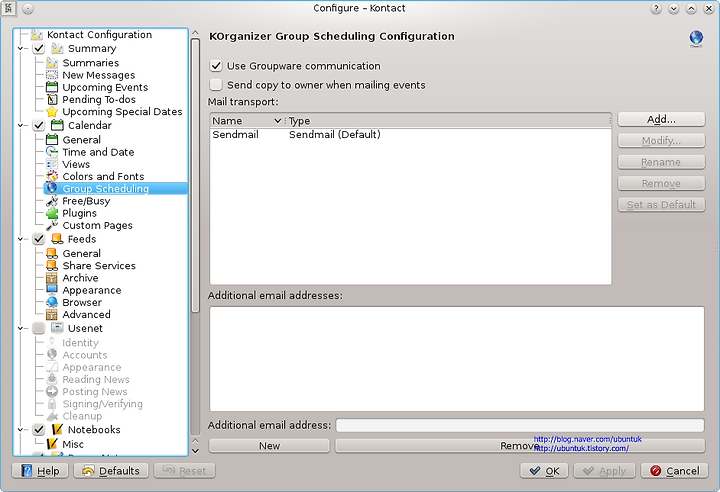
Task: Click the Additional email address field
Action: (x=520, y=425)
